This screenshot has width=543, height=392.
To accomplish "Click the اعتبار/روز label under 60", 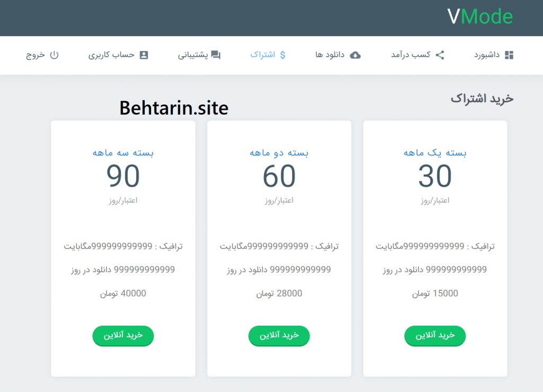I will click(279, 201).
